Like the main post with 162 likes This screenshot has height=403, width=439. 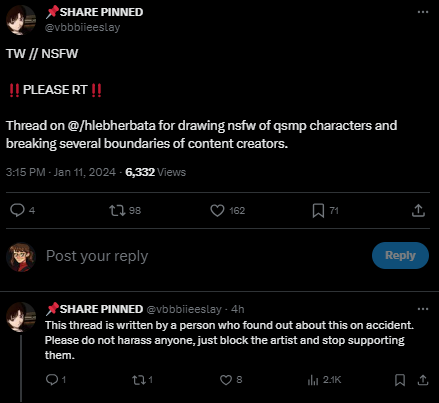[x=217, y=210]
